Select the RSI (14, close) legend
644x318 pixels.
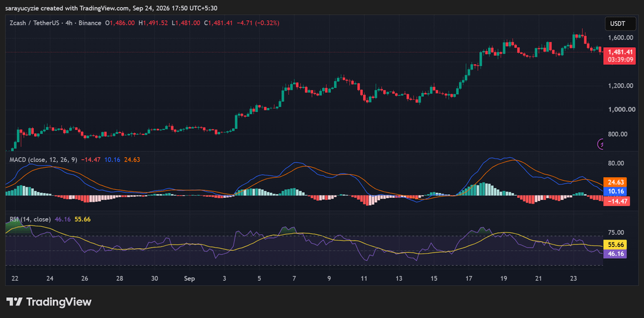30,219
